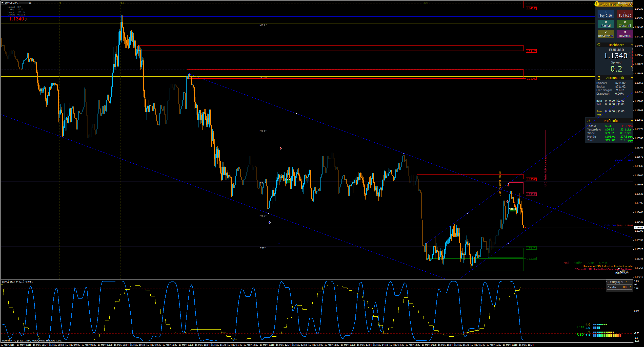Click the Insanity Industries logo
644x347 pixels.
point(621,272)
